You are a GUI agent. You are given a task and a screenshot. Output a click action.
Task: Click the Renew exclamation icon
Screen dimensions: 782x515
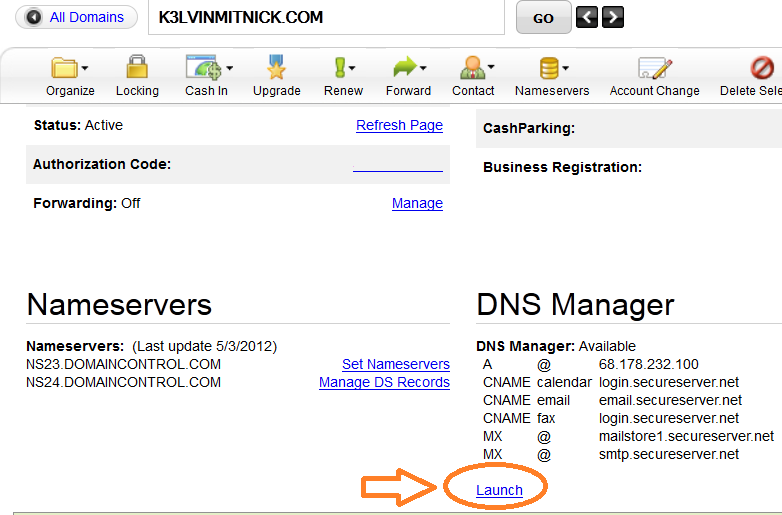tap(340, 68)
